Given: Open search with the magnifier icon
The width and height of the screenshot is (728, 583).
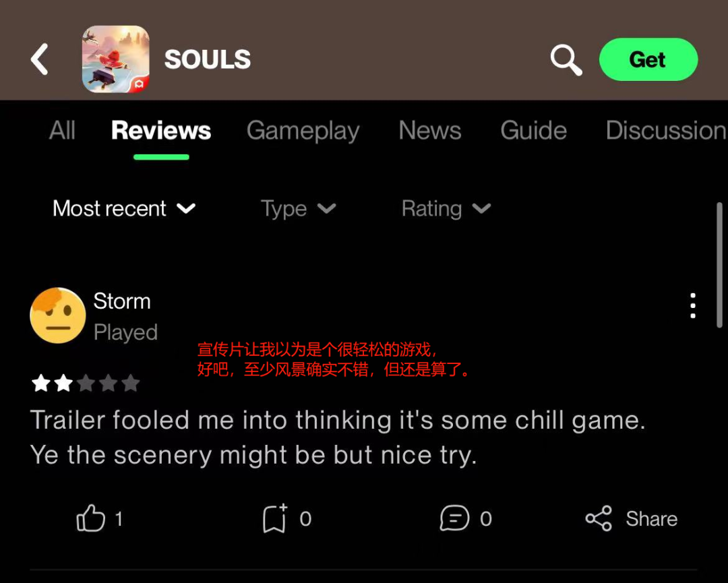Looking at the screenshot, I should (x=566, y=60).
